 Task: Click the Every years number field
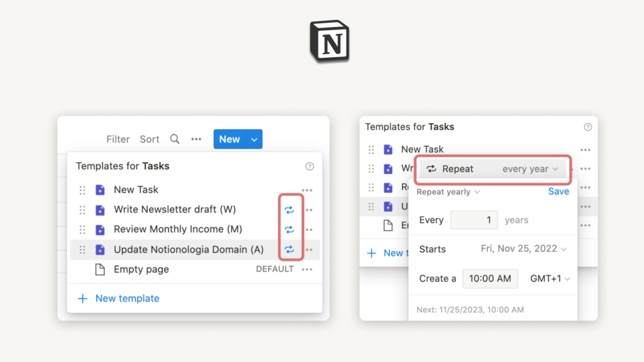tap(474, 220)
